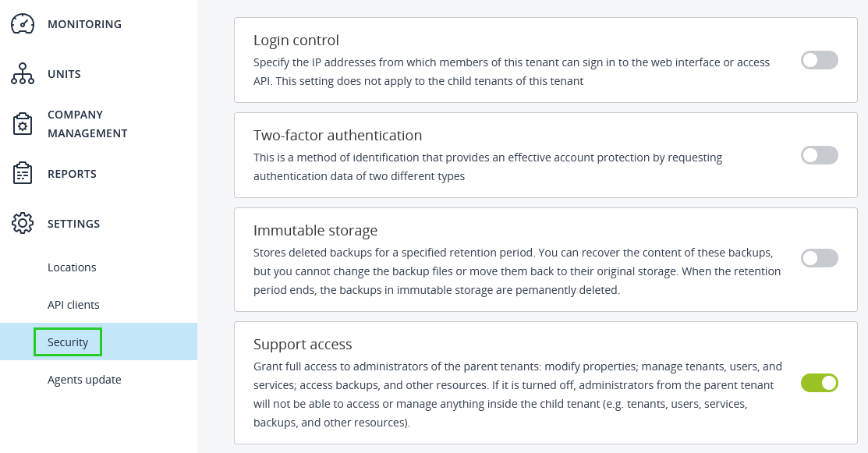This screenshot has height=453, width=868.
Task: Collapse the Settings section label
Action: pos(73,224)
